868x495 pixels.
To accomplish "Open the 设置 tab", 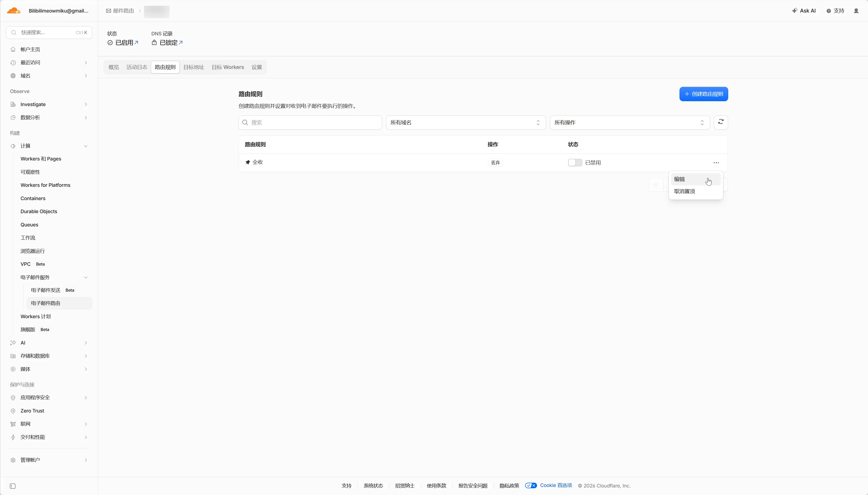I will tap(257, 67).
